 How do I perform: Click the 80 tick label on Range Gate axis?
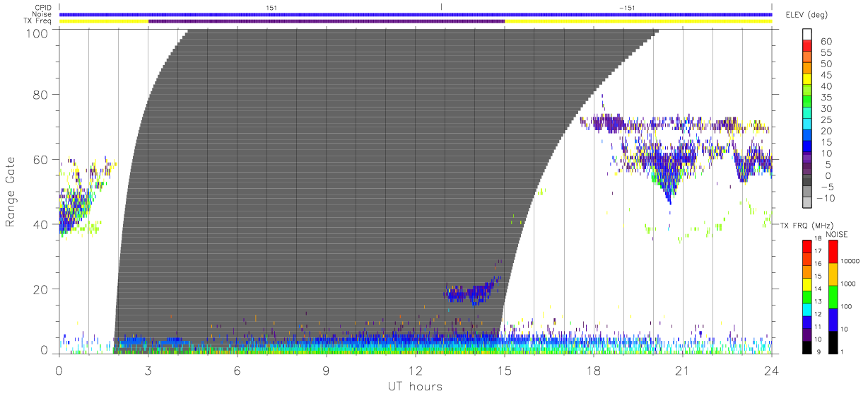pos(42,95)
